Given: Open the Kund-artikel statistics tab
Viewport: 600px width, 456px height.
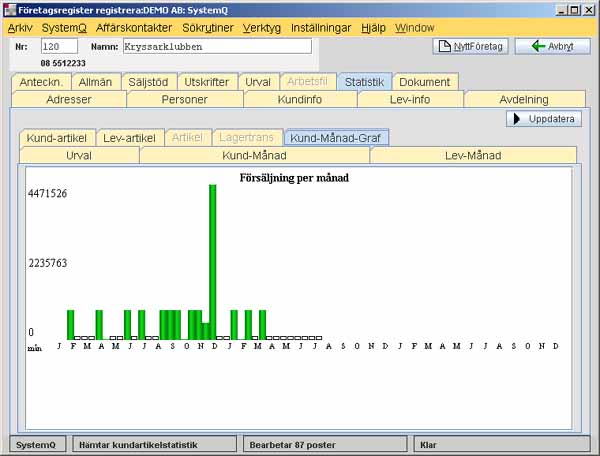Looking at the screenshot, I should tap(57, 138).
